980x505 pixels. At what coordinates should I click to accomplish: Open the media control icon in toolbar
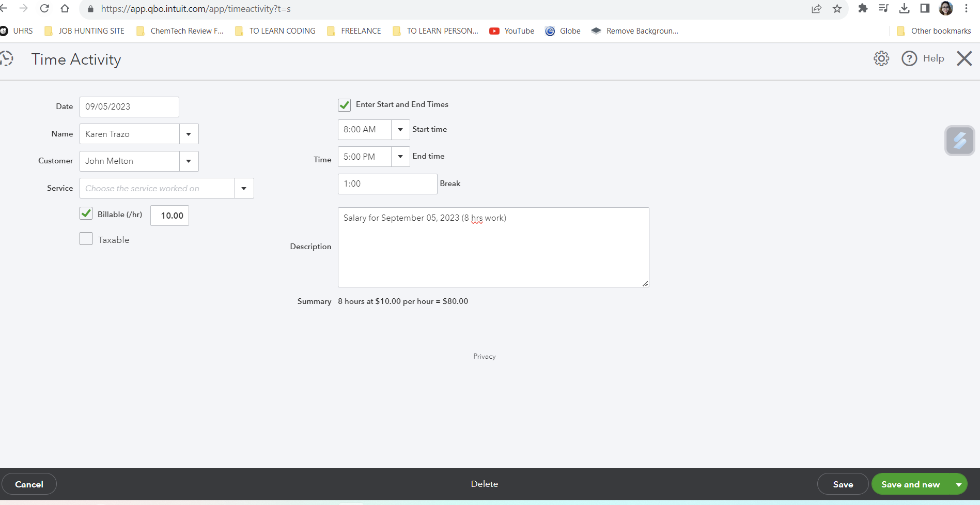click(x=883, y=8)
